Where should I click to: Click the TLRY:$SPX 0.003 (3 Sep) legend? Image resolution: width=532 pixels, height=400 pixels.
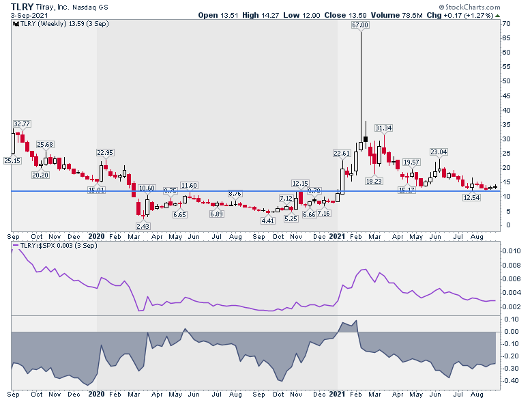pos(59,246)
